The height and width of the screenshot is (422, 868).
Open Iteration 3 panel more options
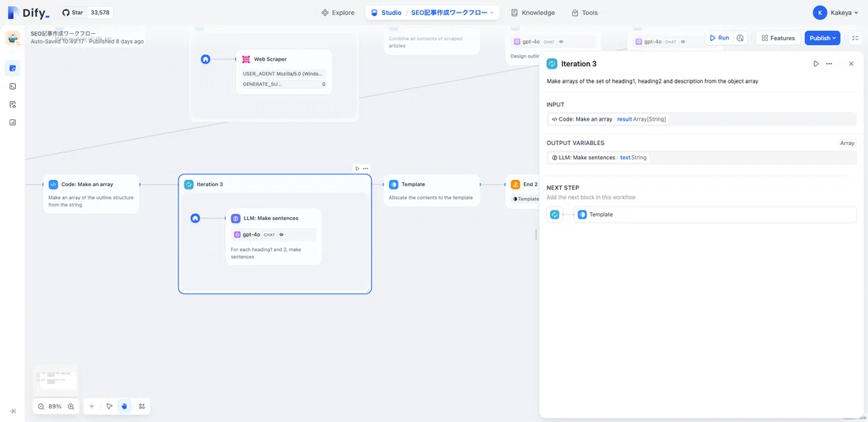829,64
